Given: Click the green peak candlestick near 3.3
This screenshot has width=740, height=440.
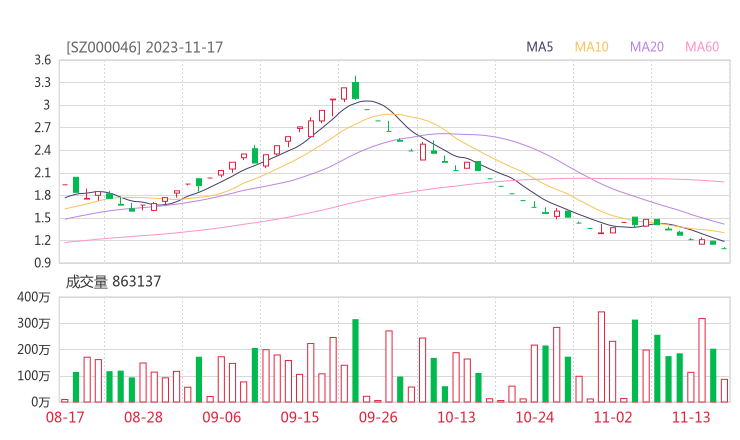Looking at the screenshot, I should point(355,90).
